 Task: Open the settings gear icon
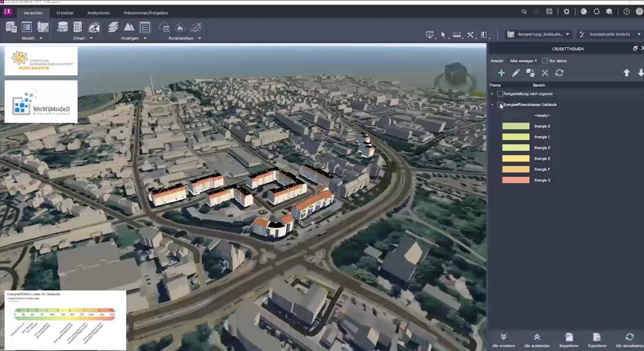pos(566,12)
